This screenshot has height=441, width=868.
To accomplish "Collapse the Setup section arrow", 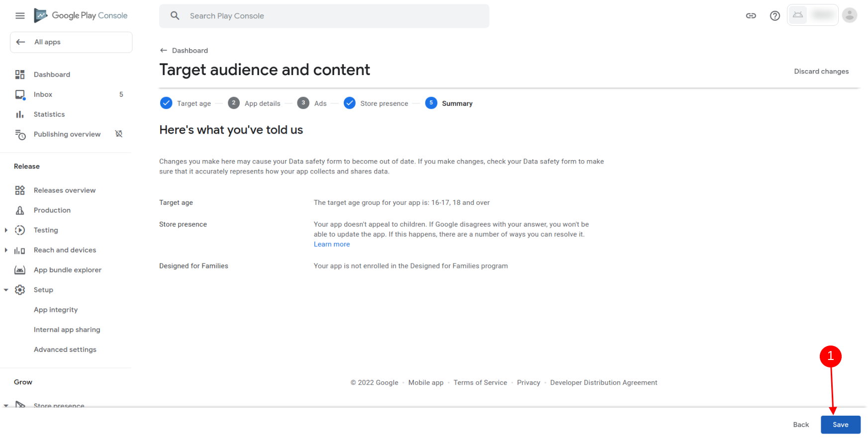I will pos(6,290).
